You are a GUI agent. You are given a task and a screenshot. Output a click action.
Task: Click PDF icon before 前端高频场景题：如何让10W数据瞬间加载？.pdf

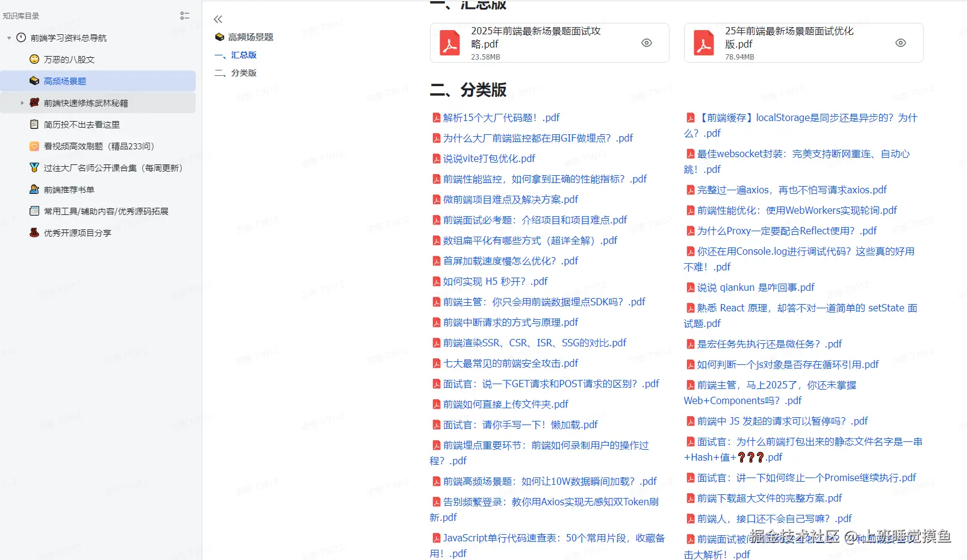click(437, 481)
